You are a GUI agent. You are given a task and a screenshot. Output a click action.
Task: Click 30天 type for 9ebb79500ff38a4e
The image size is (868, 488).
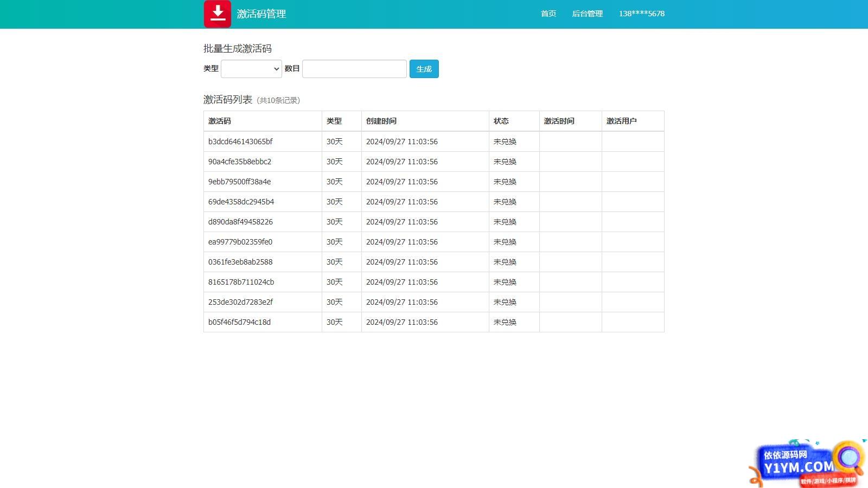[x=335, y=182]
